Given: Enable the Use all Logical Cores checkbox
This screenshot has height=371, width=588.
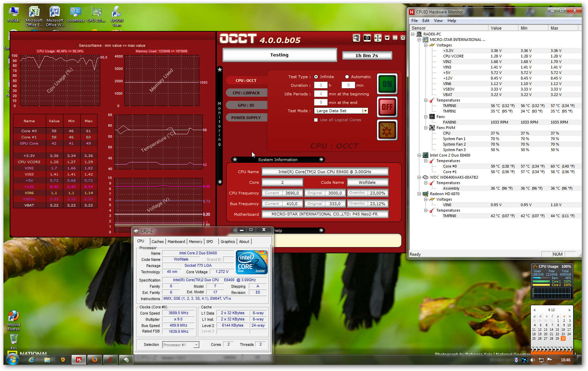Looking at the screenshot, I should [316, 120].
